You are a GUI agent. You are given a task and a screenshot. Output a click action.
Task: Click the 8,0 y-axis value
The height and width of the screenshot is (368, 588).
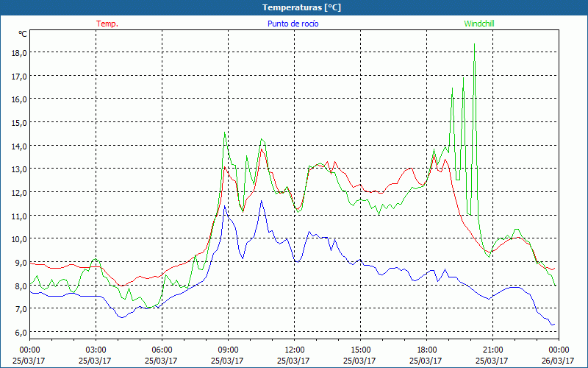(21, 286)
